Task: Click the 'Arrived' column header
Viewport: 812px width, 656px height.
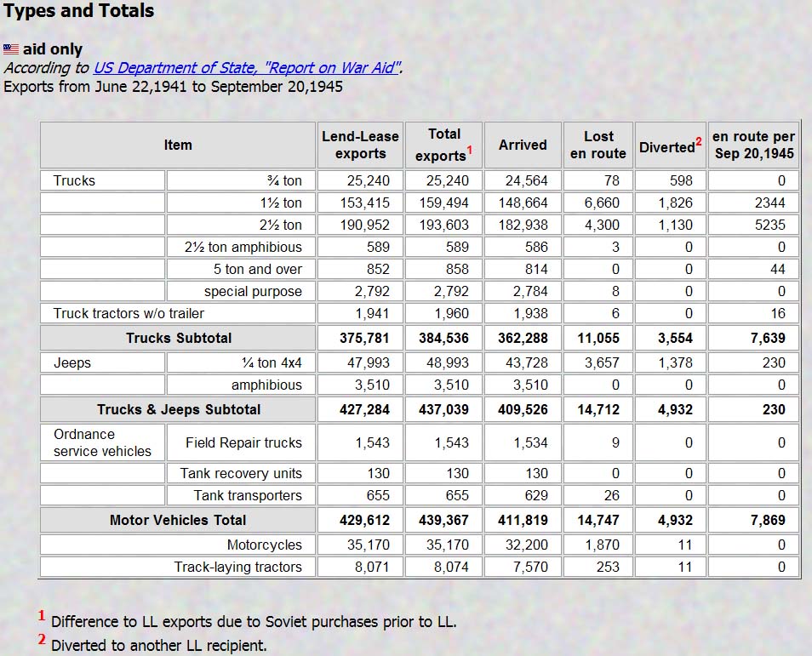Action: (x=523, y=145)
